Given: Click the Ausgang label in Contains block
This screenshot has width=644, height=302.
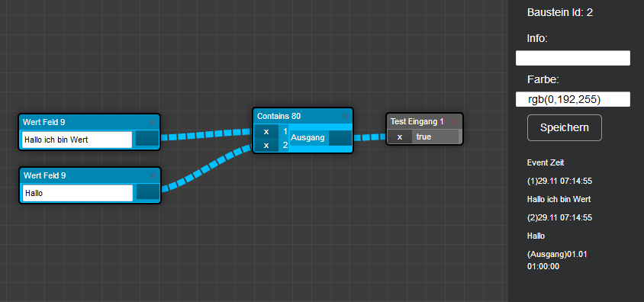Looking at the screenshot, I should tap(308, 138).
